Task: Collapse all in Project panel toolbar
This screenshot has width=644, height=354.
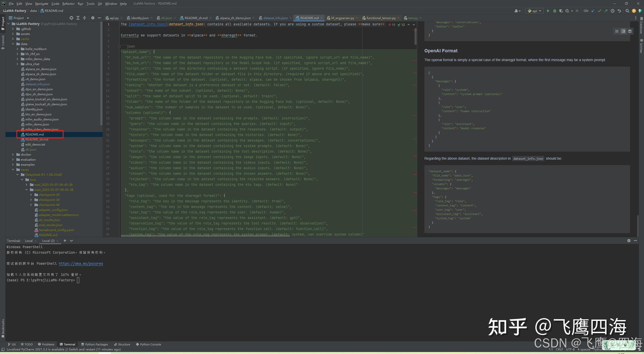Action: (85, 18)
